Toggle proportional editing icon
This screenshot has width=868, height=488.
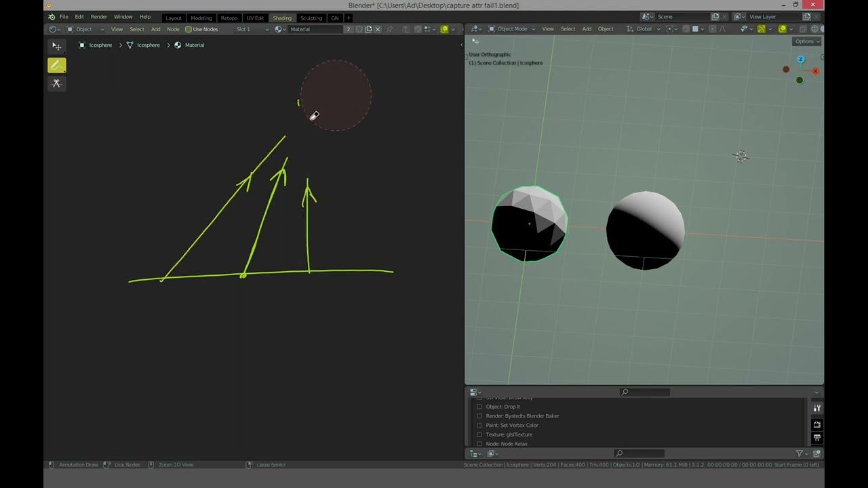[713, 29]
